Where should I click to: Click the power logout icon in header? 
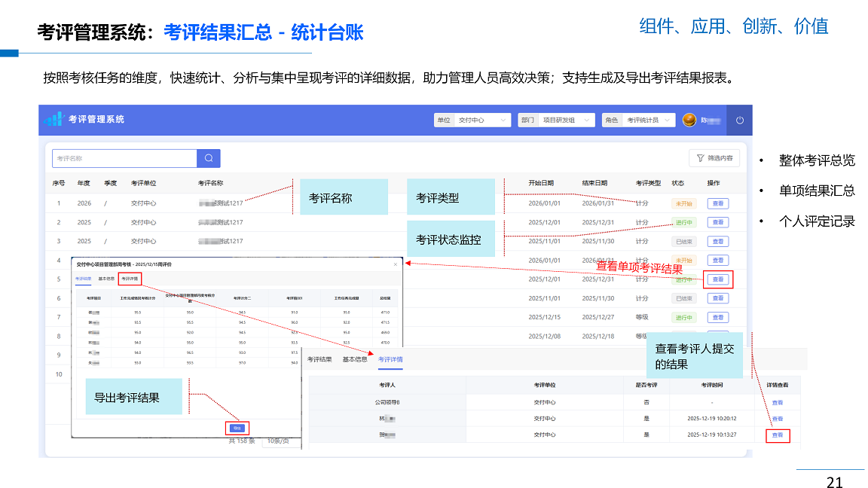[x=739, y=120]
